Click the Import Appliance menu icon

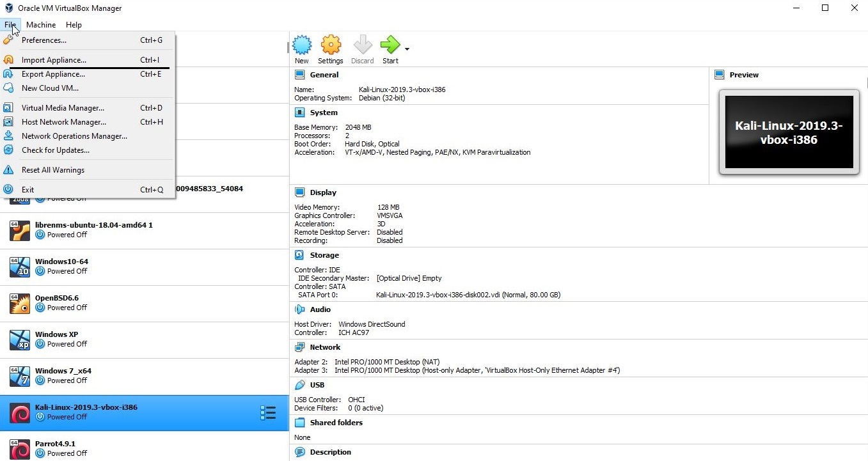[8, 60]
